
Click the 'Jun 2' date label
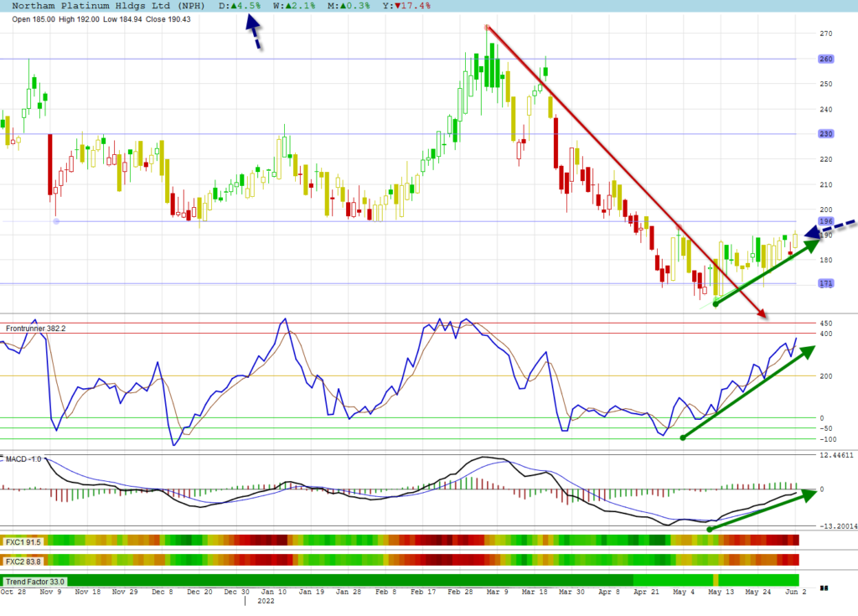(x=796, y=592)
